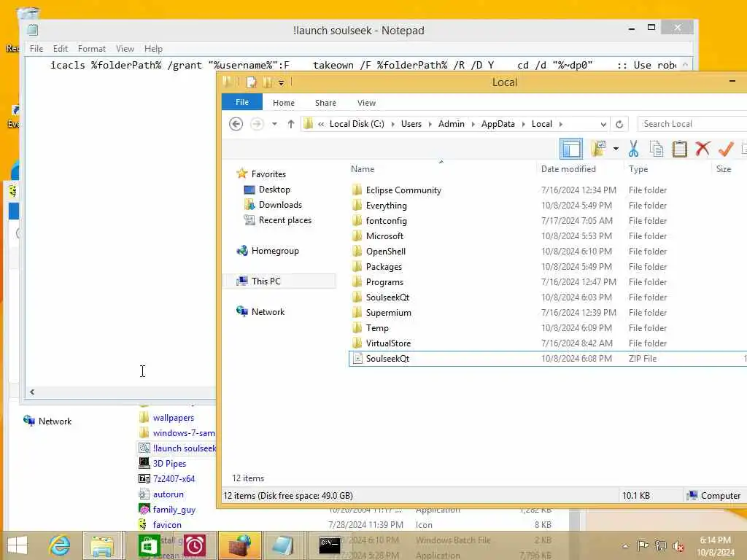The image size is (747, 560).
Task: Select Favorites in navigation pane
Action: coord(268,174)
